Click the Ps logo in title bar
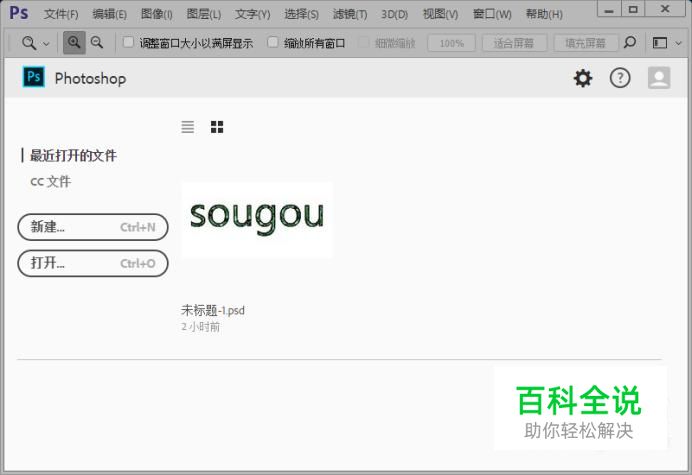 click(19, 13)
